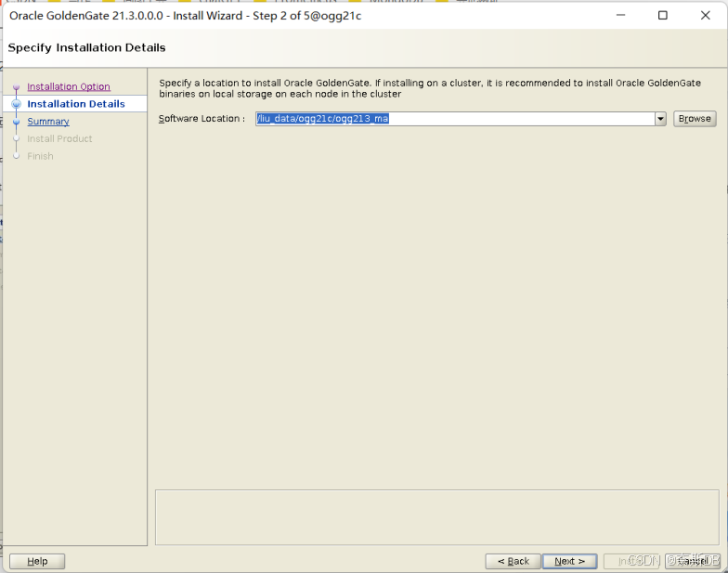Click the Finish step label
Viewport: 728px width, 573px height.
pos(40,156)
